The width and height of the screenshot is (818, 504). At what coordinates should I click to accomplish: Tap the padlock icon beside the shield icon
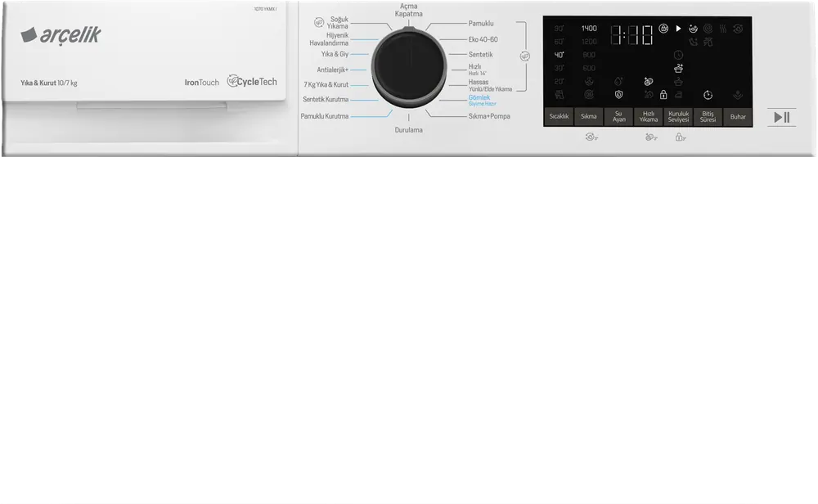point(663,94)
